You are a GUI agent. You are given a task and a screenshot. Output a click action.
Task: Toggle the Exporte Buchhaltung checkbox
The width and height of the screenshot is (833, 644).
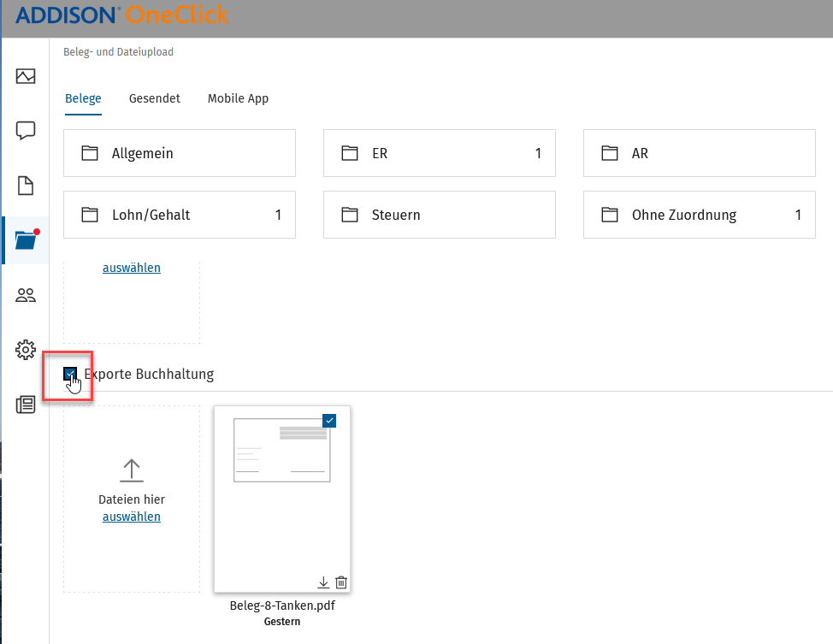(x=70, y=374)
